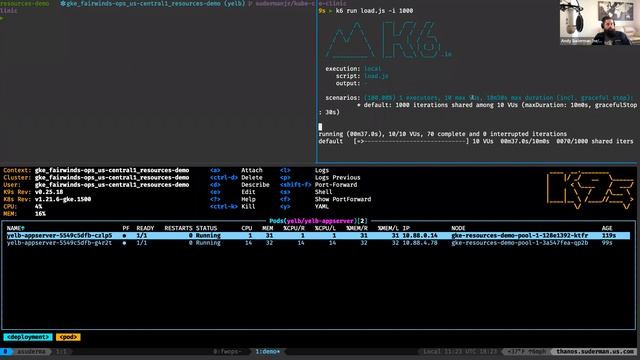Screen dimensions: 640x360
Task: Click the k6 running status line
Action: coord(442,134)
